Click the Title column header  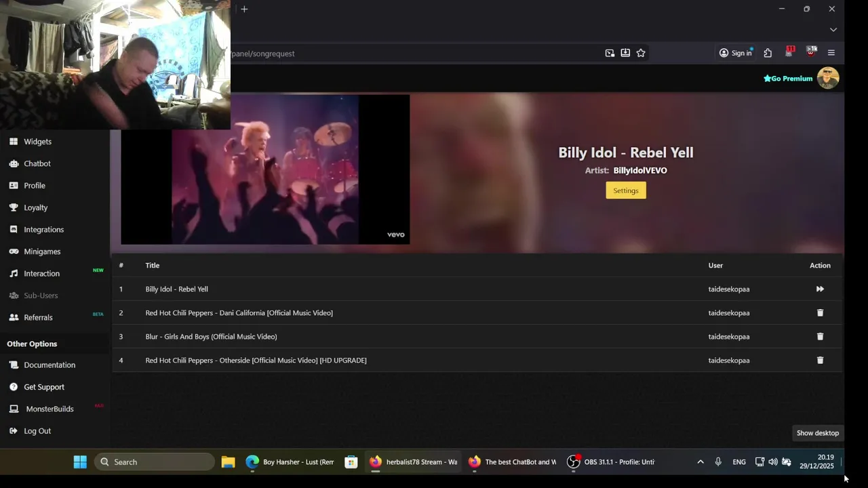[x=153, y=265]
